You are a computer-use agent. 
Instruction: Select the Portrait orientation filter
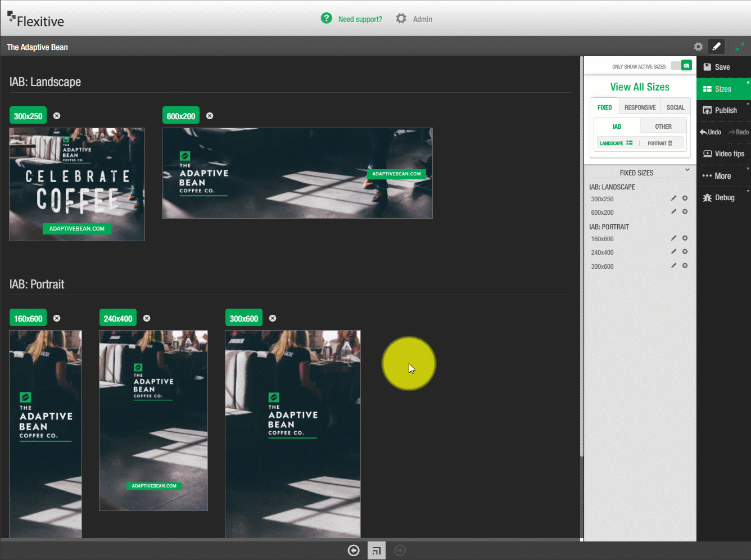pyautogui.click(x=660, y=143)
